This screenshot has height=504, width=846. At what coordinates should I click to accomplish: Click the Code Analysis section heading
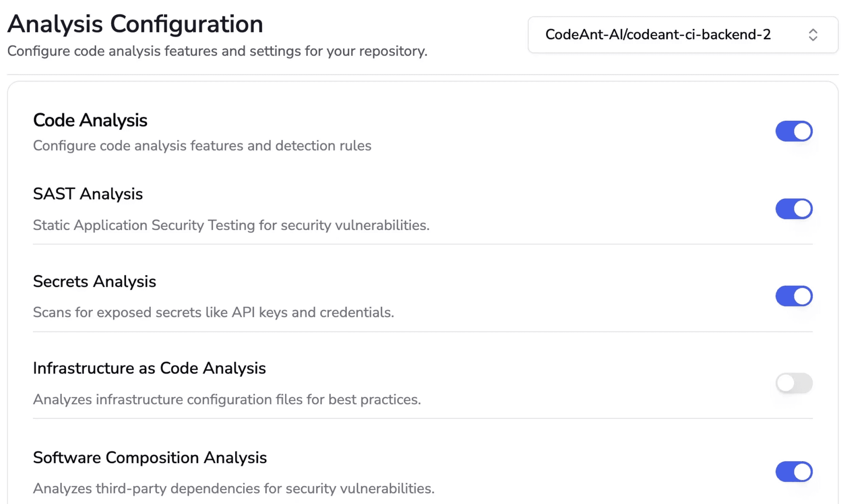pyautogui.click(x=90, y=120)
